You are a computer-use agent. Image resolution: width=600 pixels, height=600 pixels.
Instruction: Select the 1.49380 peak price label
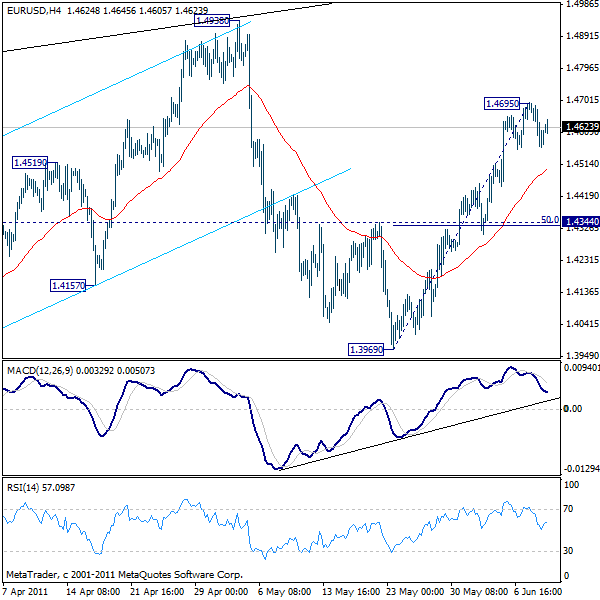pyautogui.click(x=212, y=20)
